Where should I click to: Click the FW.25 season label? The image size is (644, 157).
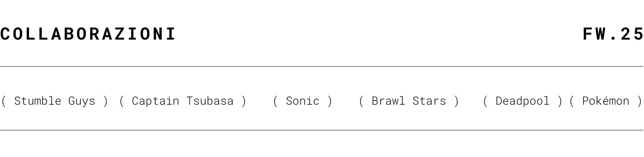click(x=613, y=34)
